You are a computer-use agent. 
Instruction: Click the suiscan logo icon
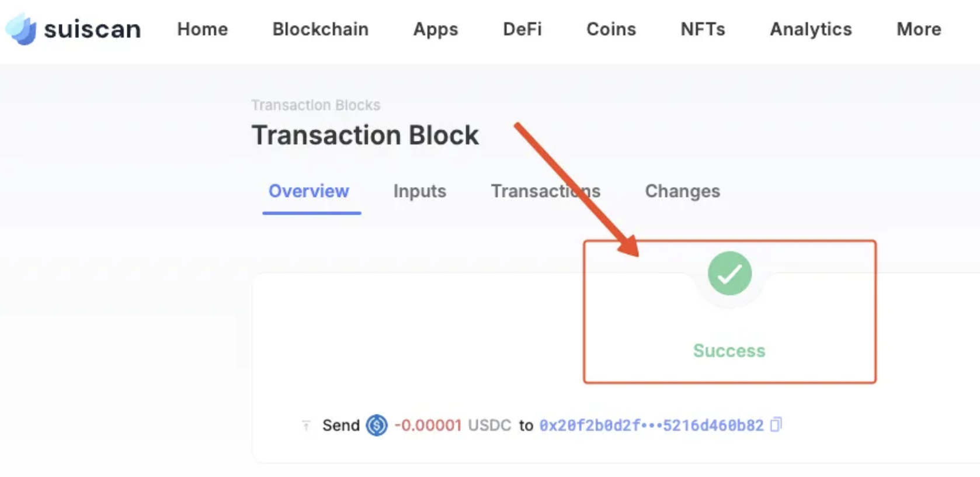[x=21, y=29]
